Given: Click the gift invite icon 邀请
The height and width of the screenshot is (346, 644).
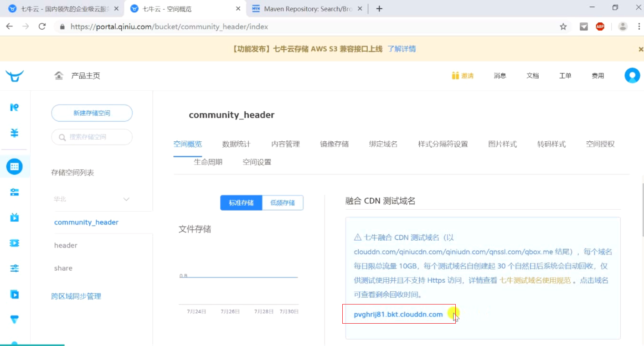Looking at the screenshot, I should point(463,76).
